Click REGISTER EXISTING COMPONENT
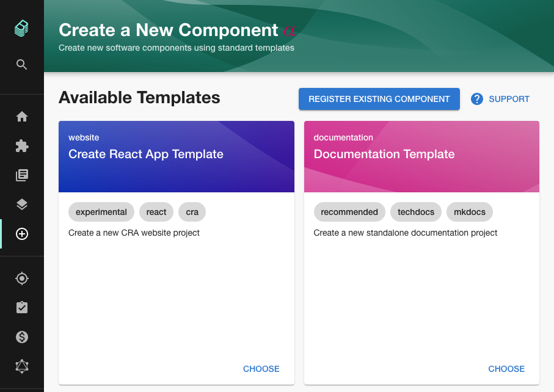Screen dimensions: 554x392 point(379,98)
